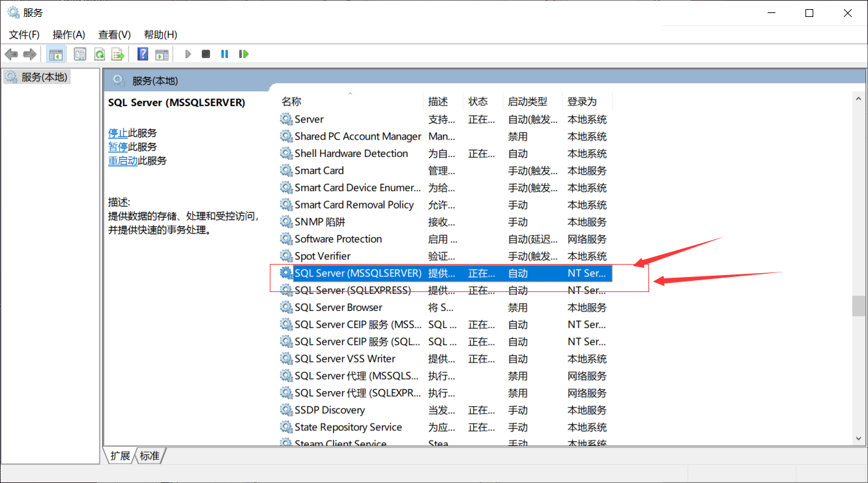Click the Export List toolbar icon

[x=118, y=54]
